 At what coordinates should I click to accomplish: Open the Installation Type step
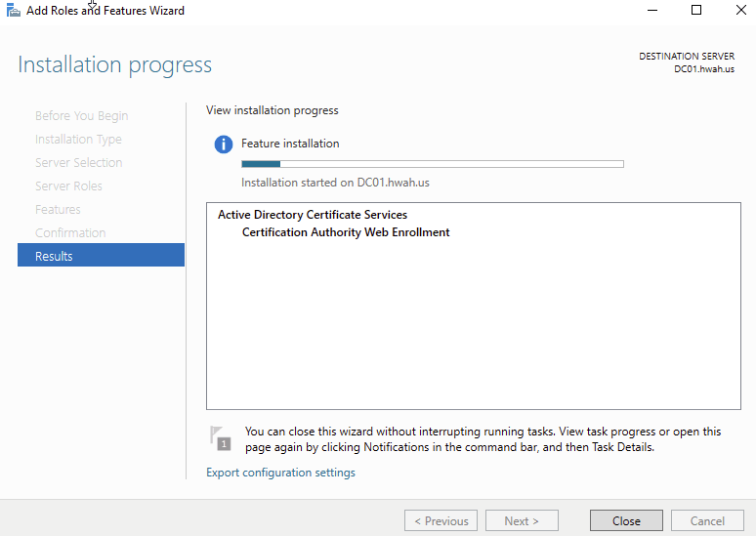click(x=78, y=140)
